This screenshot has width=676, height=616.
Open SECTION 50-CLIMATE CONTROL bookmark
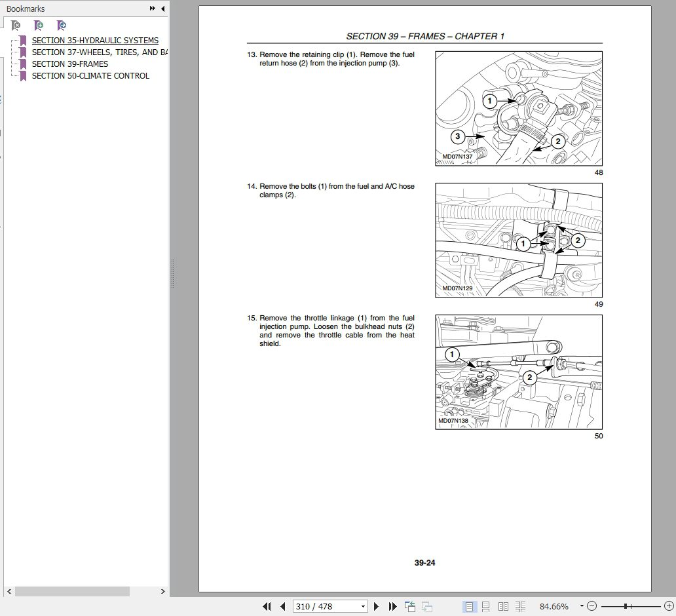tap(92, 75)
